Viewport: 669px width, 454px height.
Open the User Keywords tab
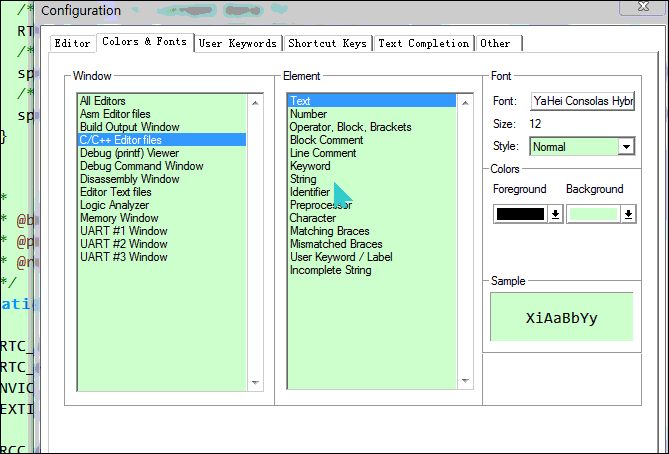tap(238, 44)
